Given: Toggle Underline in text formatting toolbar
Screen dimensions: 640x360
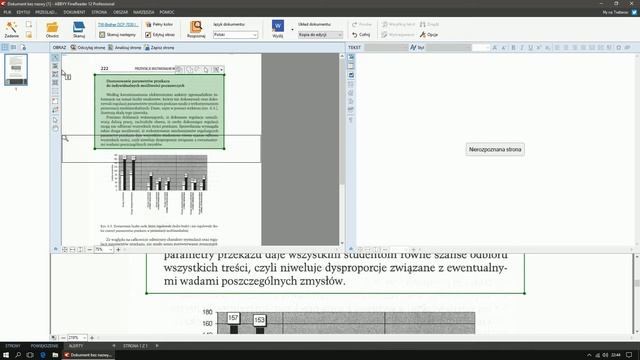Looking at the screenshot, I should [x=530, y=48].
